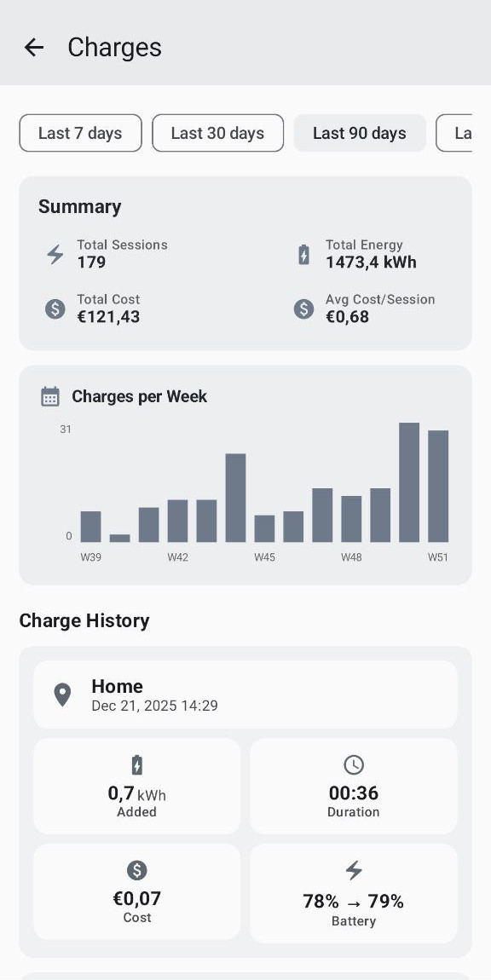The height and width of the screenshot is (980, 491).
Task: Click the 0,7 kWh Added stat tile
Action: 136,785
